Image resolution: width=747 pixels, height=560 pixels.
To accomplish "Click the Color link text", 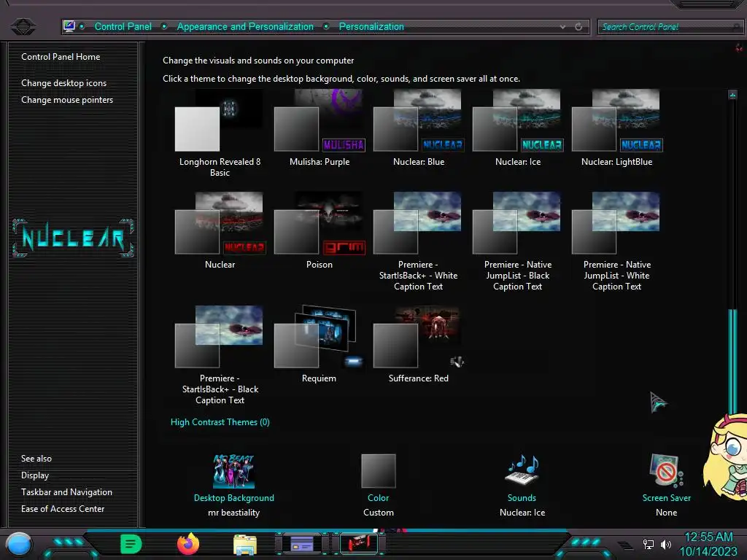I will click(x=379, y=497).
